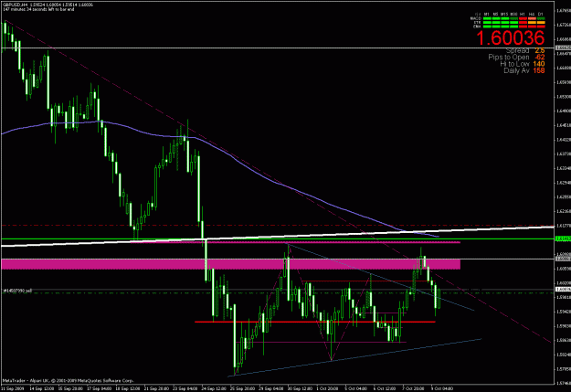Click the 'Pips to Open' label
The height and width of the screenshot is (392, 571).
click(x=509, y=58)
